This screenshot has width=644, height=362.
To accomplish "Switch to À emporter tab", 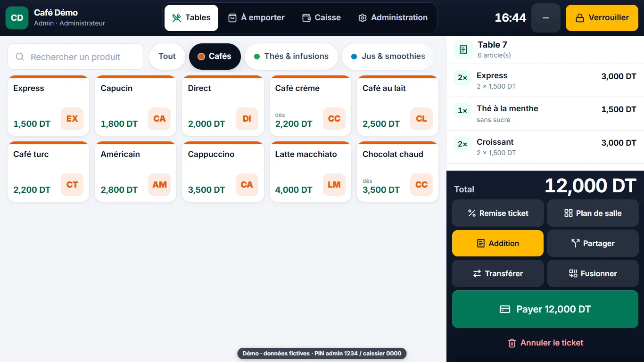I will 256,18.
